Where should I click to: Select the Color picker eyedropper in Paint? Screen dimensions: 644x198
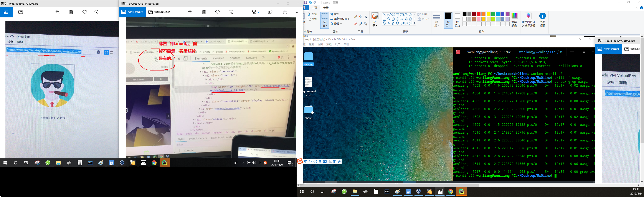(360, 24)
